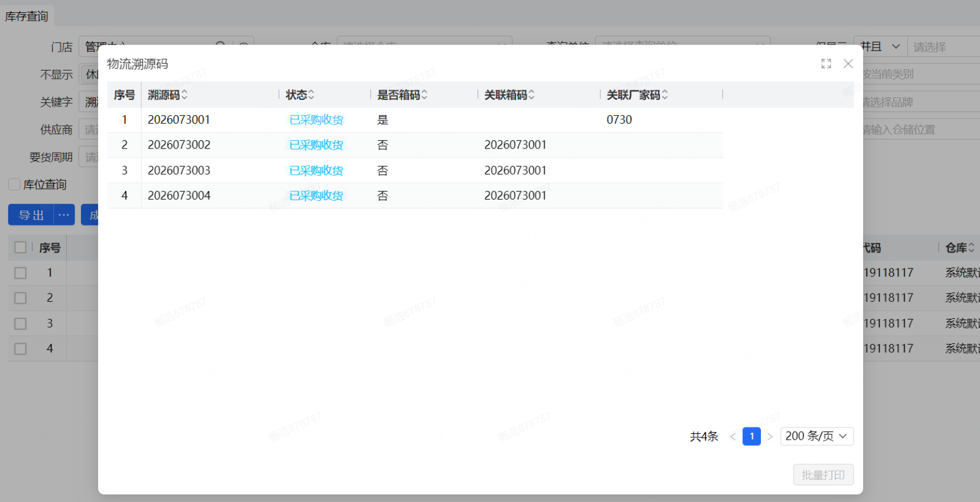Click 关联箱码 value in row 2
Viewport: 980px width, 502px height.
click(x=515, y=145)
